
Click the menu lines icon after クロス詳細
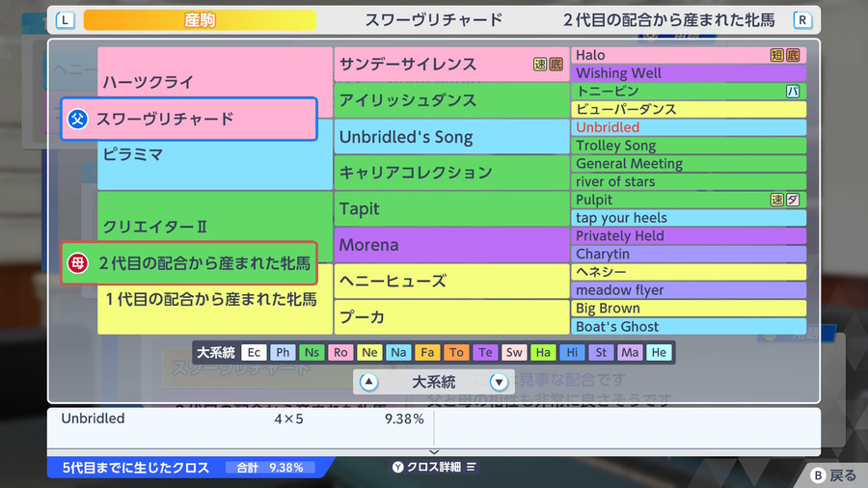pyautogui.click(x=471, y=467)
